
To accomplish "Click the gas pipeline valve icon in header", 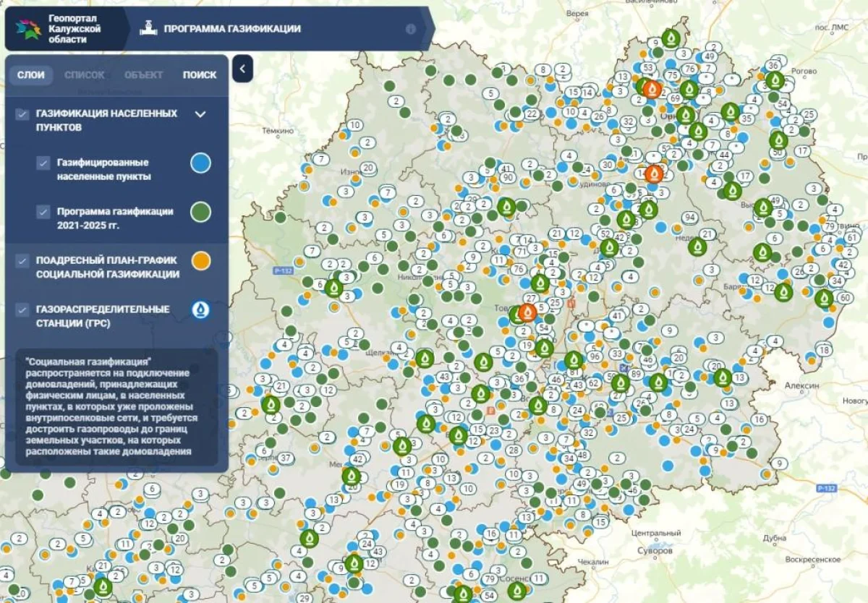I will 148,29.
